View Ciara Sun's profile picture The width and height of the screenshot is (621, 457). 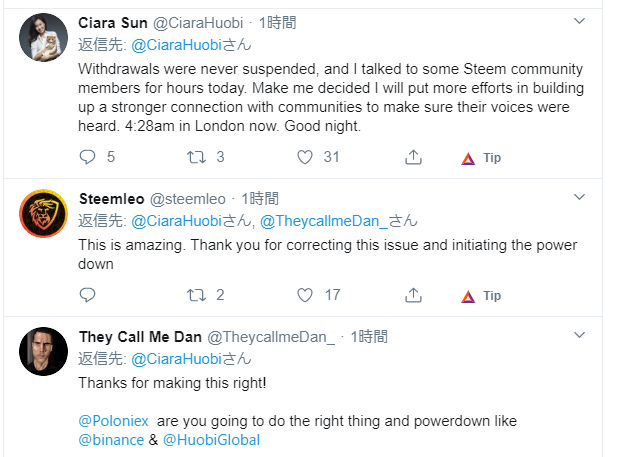pyautogui.click(x=43, y=40)
